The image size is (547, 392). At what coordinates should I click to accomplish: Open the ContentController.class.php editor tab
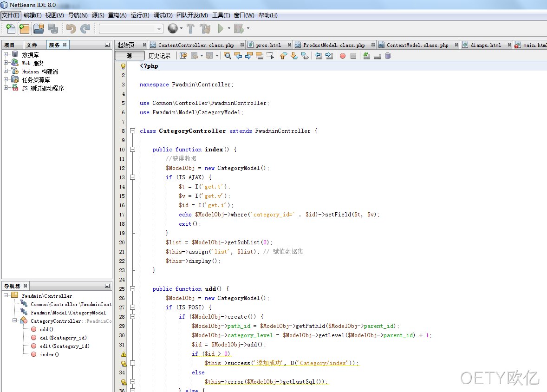click(x=196, y=45)
